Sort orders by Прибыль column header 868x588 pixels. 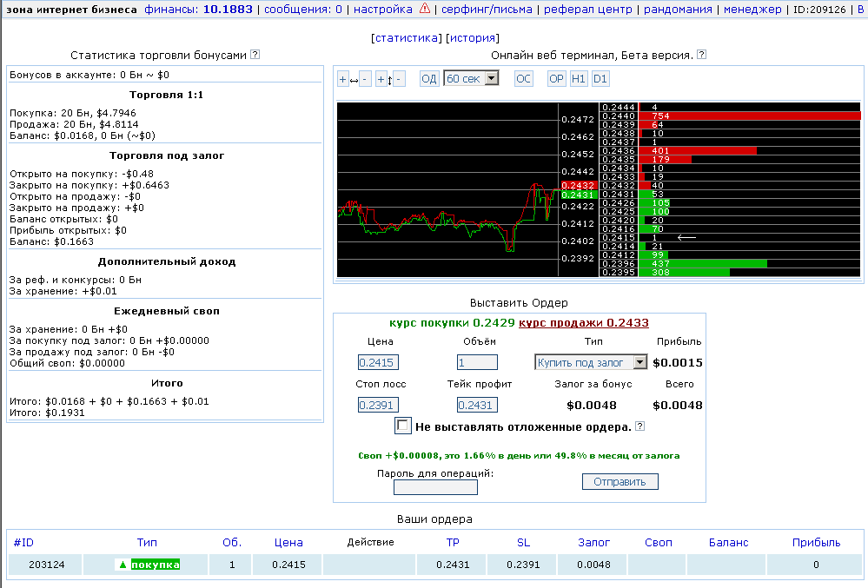(x=816, y=543)
